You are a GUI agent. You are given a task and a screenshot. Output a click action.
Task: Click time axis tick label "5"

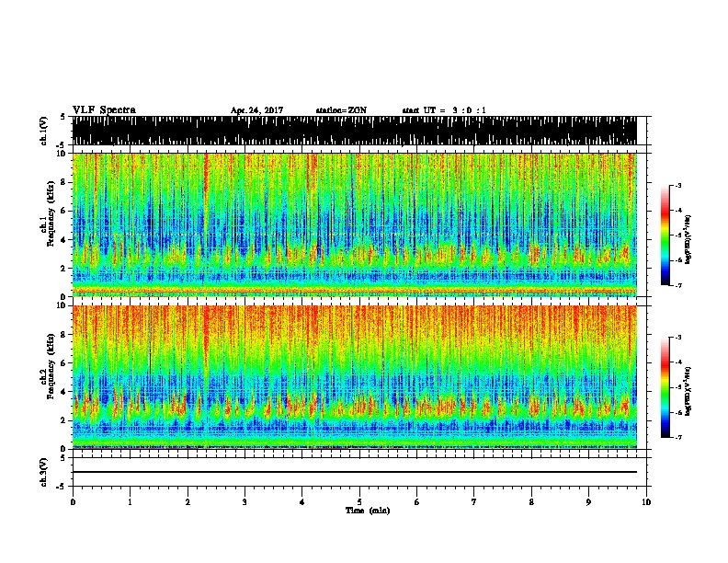point(359,502)
